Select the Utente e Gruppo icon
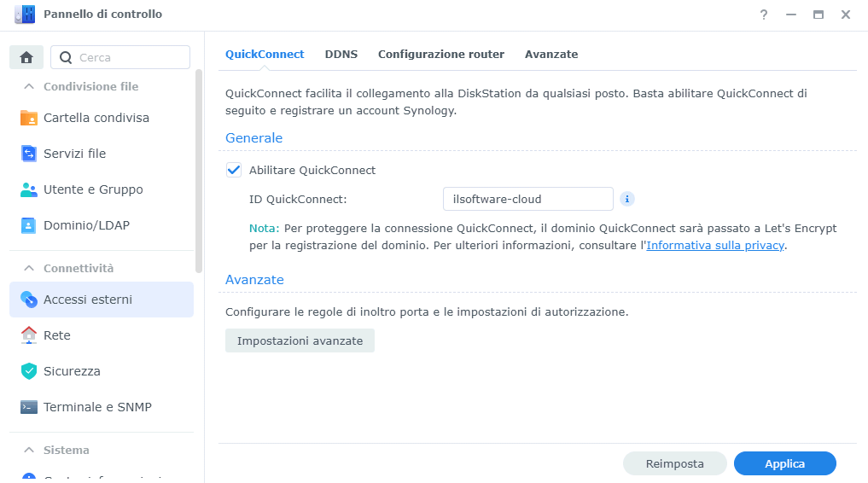Image resolution: width=868 pixels, height=483 pixels. (29, 189)
